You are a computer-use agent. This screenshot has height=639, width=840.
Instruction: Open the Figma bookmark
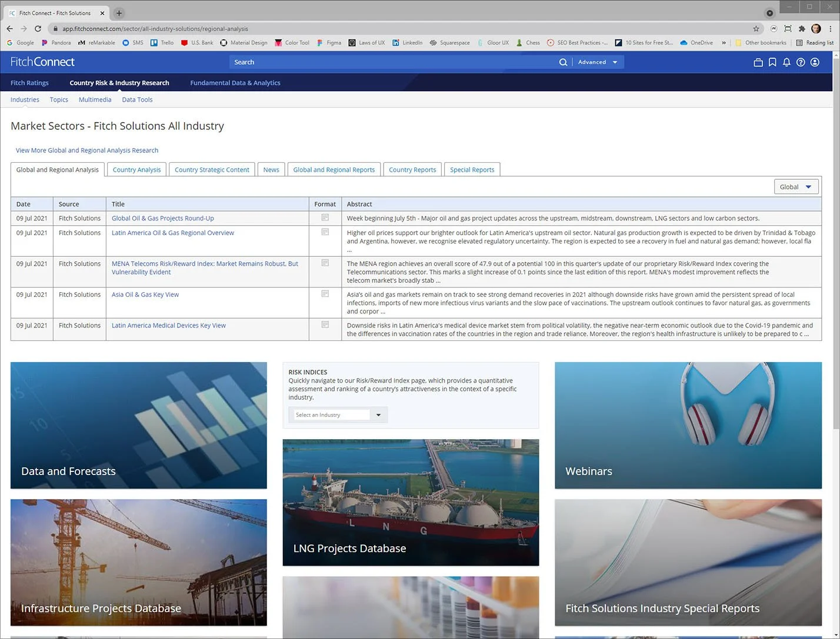pos(329,42)
